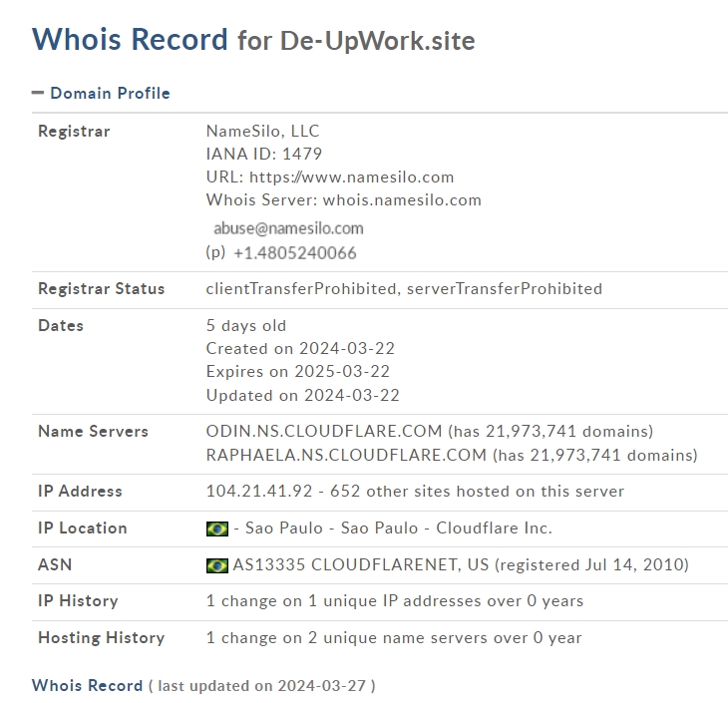Image resolution: width=728 pixels, height=703 pixels.
Task: Click the IANA ID: 1479 text
Action: point(263,154)
